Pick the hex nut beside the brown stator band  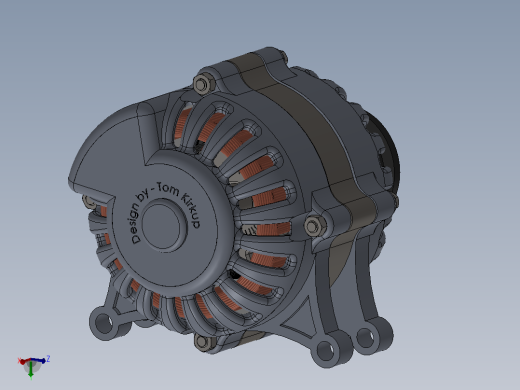pyautogui.click(x=314, y=226)
